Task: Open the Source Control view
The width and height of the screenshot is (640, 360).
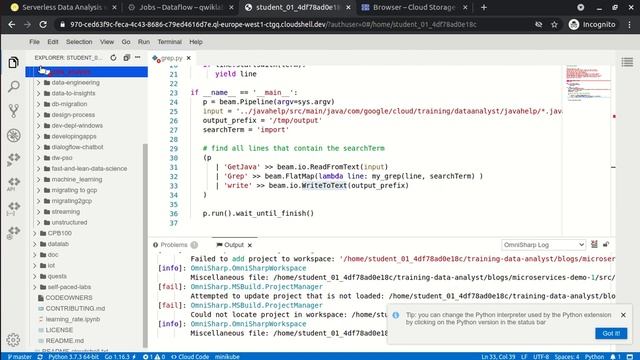Action: [x=13, y=111]
